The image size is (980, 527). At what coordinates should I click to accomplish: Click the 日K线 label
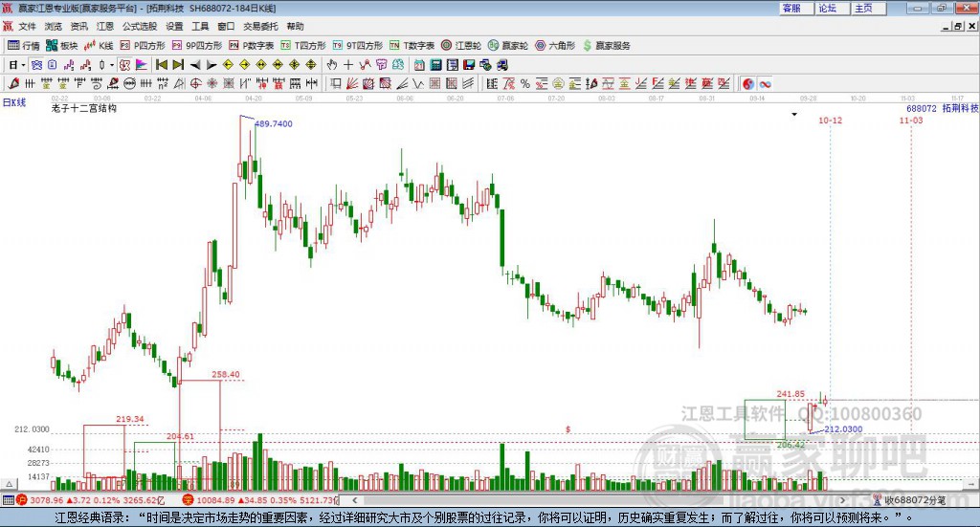14,102
